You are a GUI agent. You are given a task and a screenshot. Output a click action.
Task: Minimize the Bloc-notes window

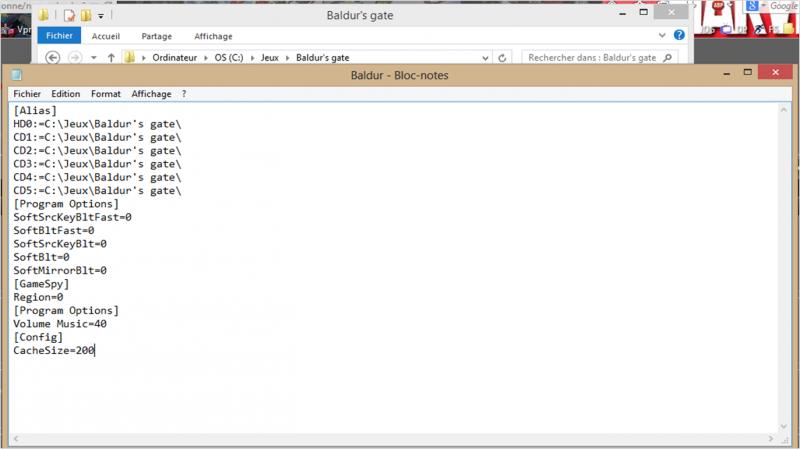coord(727,73)
